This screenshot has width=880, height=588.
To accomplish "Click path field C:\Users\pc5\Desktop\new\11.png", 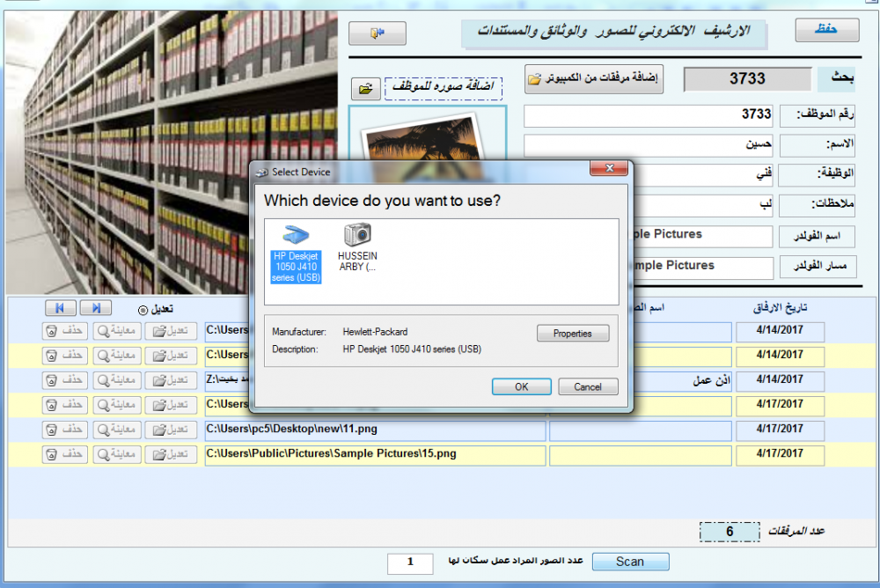I will (x=375, y=430).
